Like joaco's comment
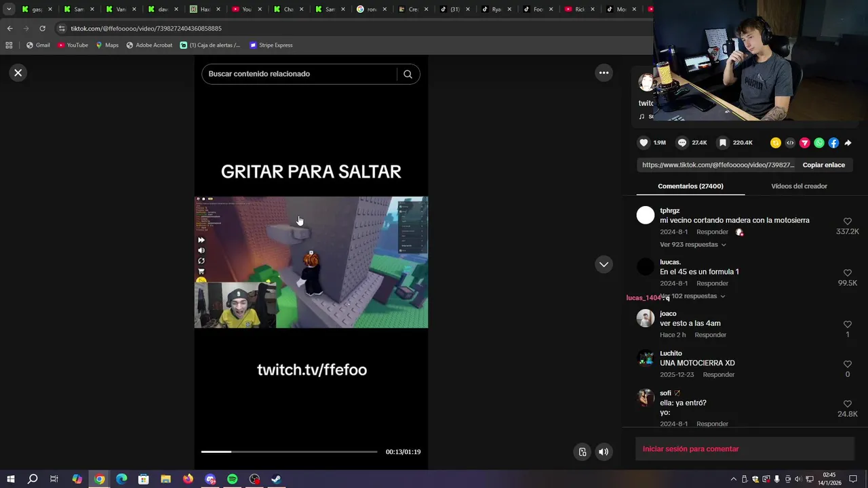The width and height of the screenshot is (868, 488). coord(848,325)
